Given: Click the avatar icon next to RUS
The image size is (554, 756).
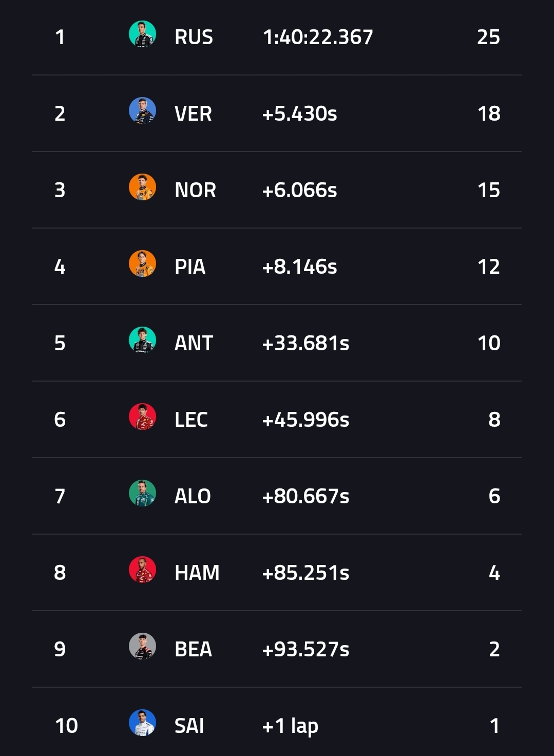Looking at the screenshot, I should (142, 34).
